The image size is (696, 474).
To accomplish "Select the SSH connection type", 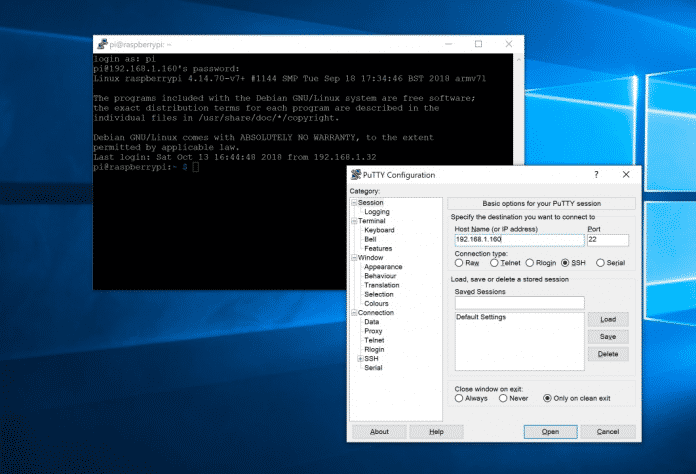I will (565, 263).
